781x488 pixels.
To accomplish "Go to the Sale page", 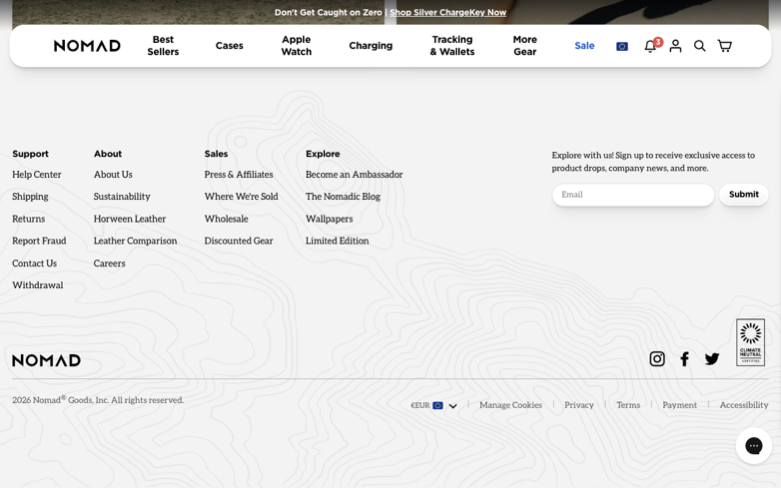I will (x=584, y=45).
